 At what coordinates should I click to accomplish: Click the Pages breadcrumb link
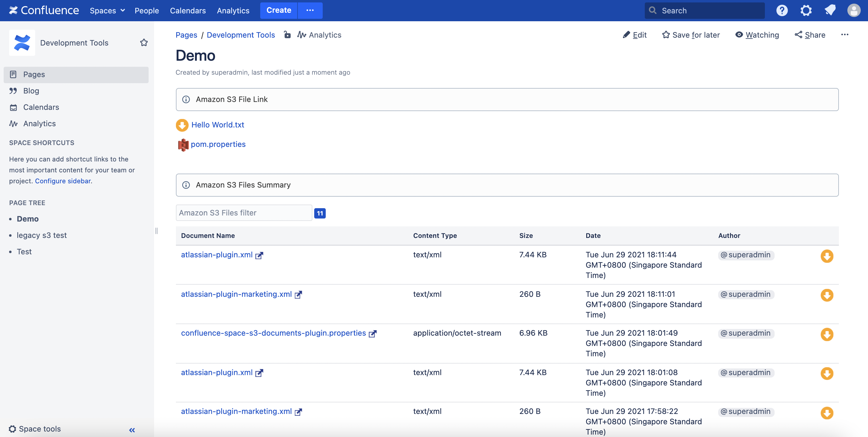coord(186,35)
